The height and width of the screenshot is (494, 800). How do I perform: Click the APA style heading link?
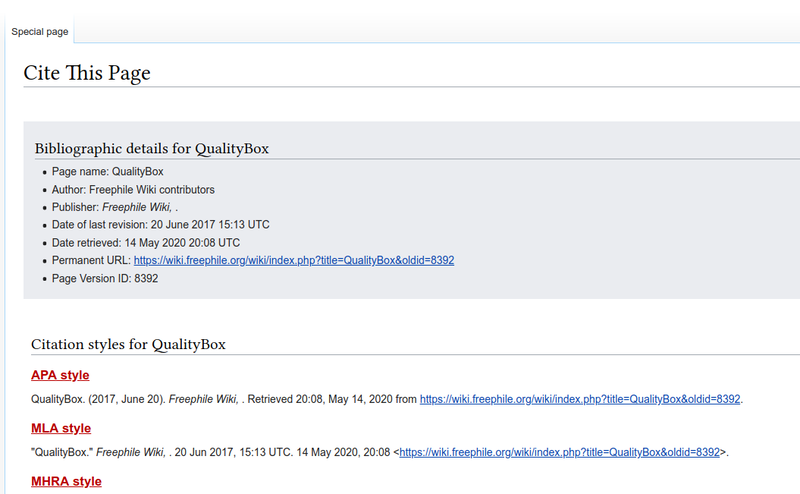click(x=60, y=375)
